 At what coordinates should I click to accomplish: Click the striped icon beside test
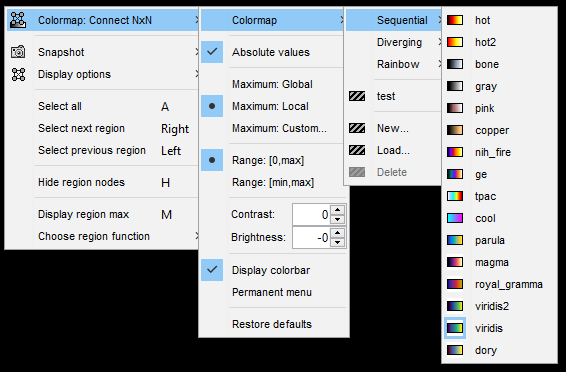click(x=357, y=96)
